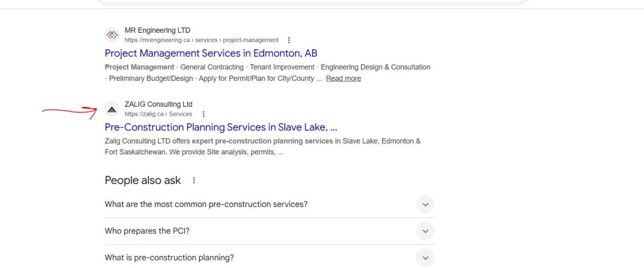Click the MR Engineering LTD site name

(x=157, y=31)
